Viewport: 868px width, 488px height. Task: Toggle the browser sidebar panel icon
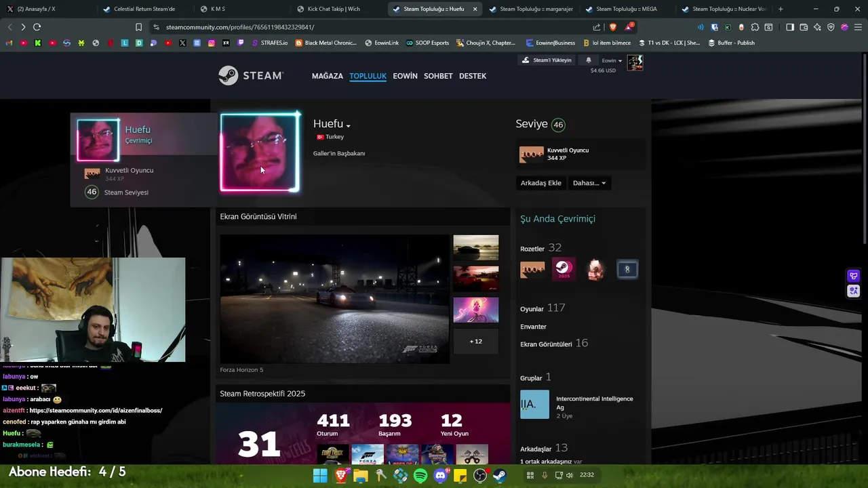coord(790,27)
